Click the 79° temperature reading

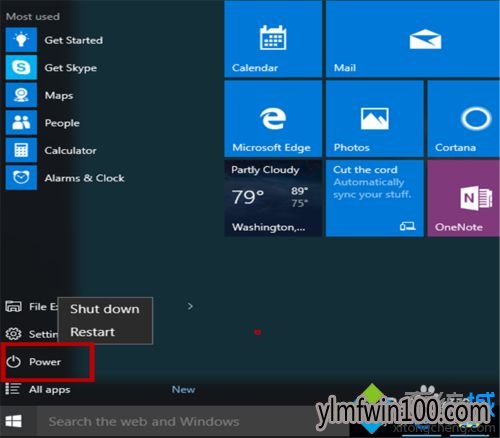tap(248, 197)
